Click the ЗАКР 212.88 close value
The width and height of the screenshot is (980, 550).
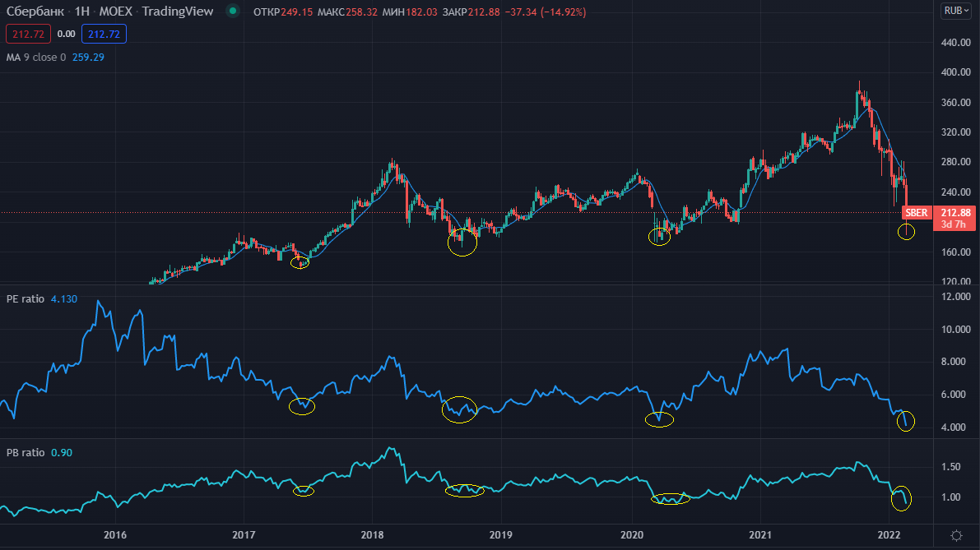click(471, 12)
